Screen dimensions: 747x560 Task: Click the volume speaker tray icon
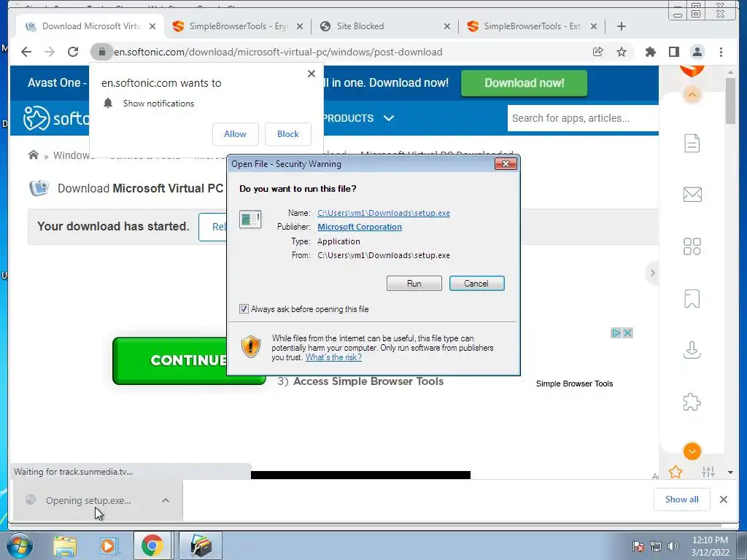tap(673, 546)
